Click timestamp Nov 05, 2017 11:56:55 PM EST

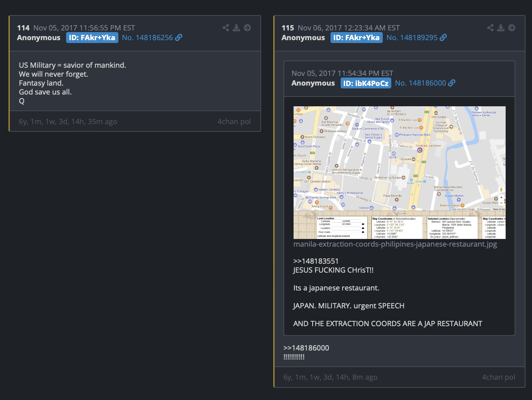coord(84,28)
